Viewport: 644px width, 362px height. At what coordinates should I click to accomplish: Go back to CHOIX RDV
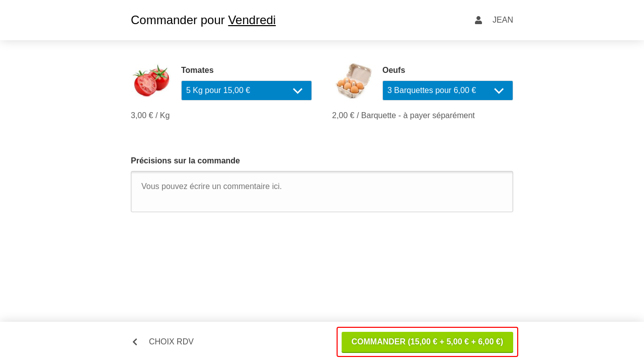(x=171, y=342)
